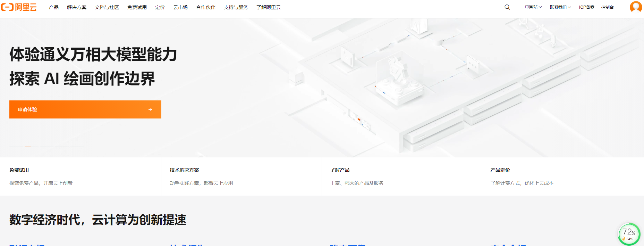This screenshot has width=644, height=246.
Task: Click the text 探索免费产品，开启云上创新
Action: point(41,183)
